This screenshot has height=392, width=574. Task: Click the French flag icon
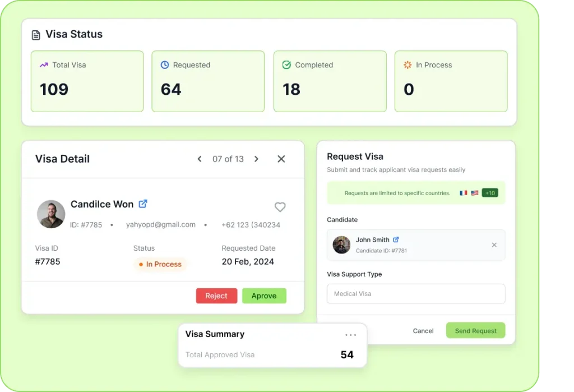point(464,193)
